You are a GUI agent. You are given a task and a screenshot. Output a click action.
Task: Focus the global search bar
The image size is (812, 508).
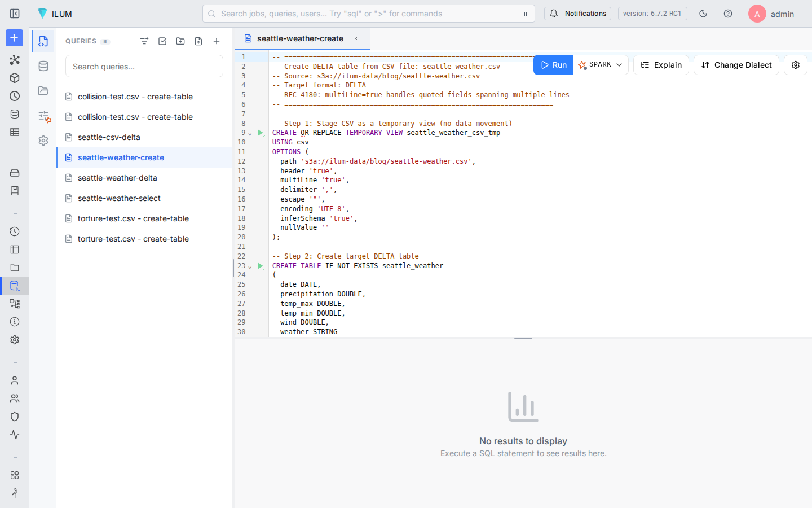[369, 14]
